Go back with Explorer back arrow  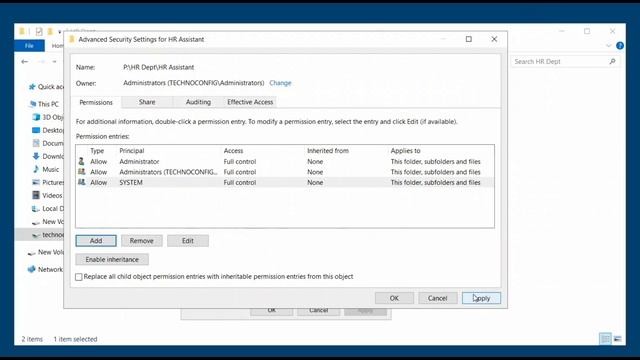(25, 62)
